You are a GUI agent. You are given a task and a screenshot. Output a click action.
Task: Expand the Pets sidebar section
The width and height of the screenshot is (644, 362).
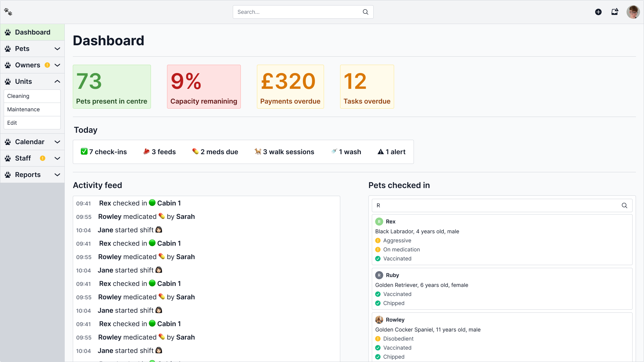coord(57,49)
